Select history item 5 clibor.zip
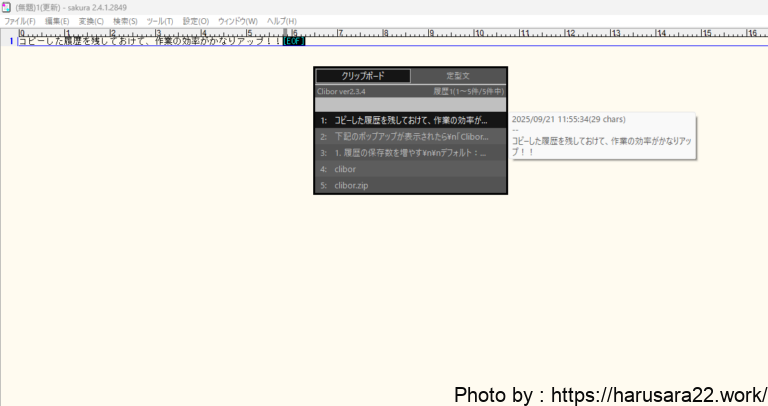This screenshot has height=406, width=768. pyautogui.click(x=410, y=185)
